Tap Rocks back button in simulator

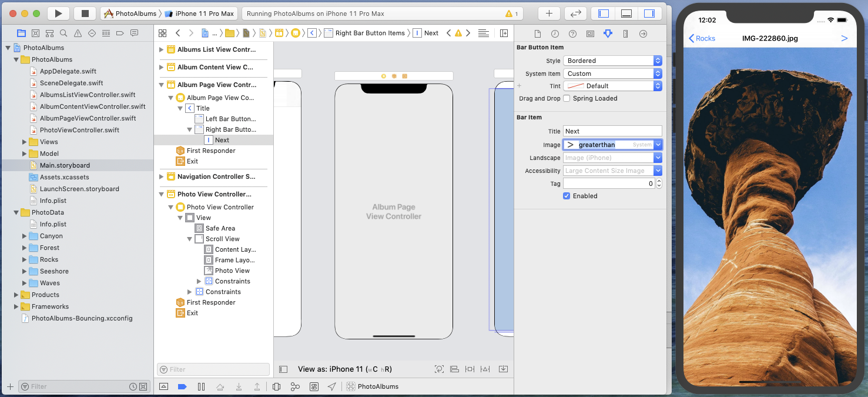[702, 38]
